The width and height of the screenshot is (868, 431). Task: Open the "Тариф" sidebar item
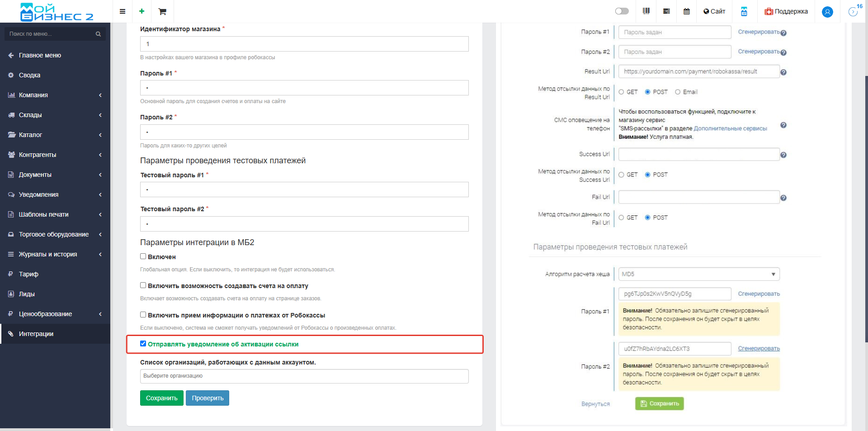(28, 274)
